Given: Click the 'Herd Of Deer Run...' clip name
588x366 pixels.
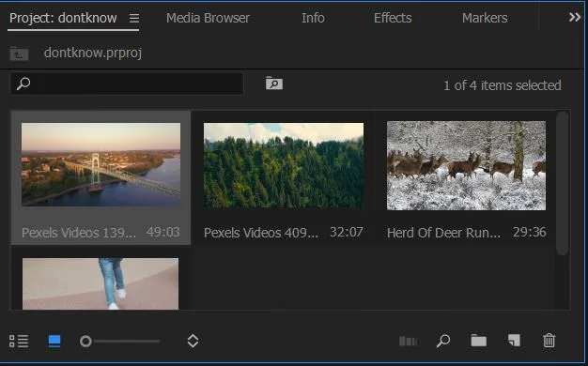Looking at the screenshot, I should point(443,233).
